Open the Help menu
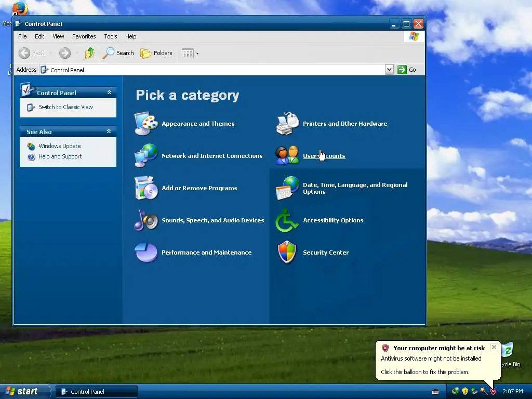The image size is (532, 399). click(x=130, y=36)
